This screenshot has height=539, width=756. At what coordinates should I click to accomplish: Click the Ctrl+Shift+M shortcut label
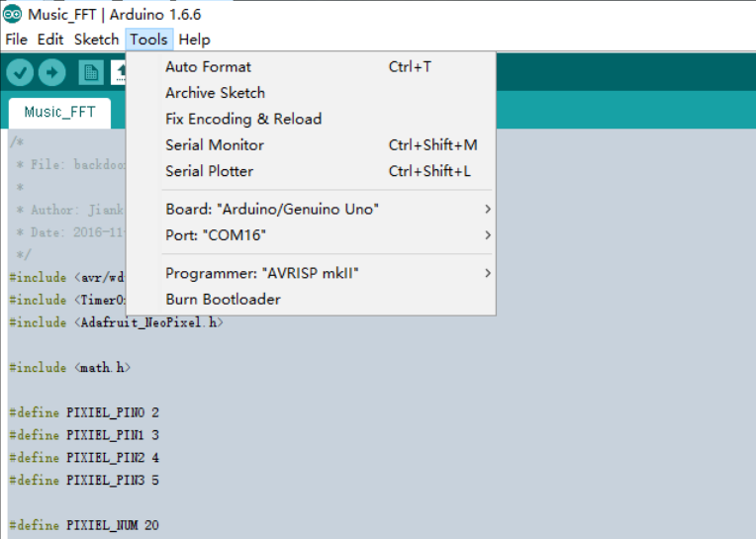coord(433,144)
